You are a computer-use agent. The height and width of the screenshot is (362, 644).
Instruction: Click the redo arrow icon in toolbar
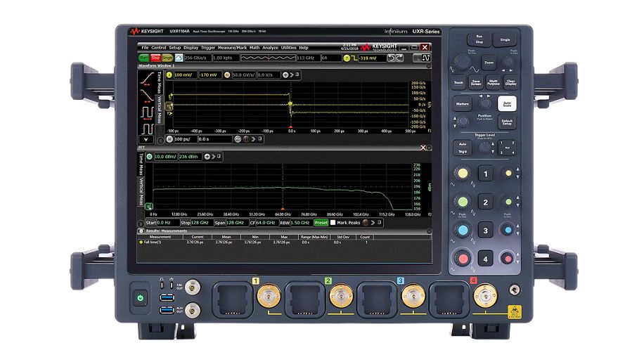(399, 58)
